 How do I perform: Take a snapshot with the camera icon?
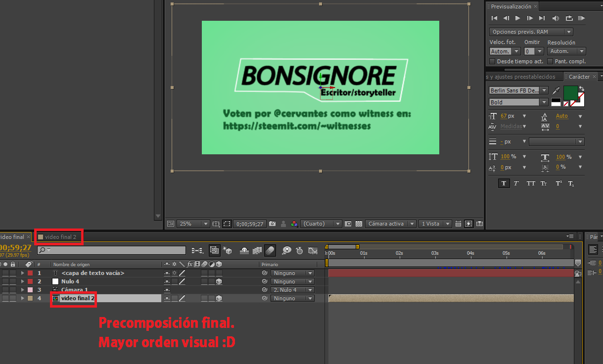272,224
